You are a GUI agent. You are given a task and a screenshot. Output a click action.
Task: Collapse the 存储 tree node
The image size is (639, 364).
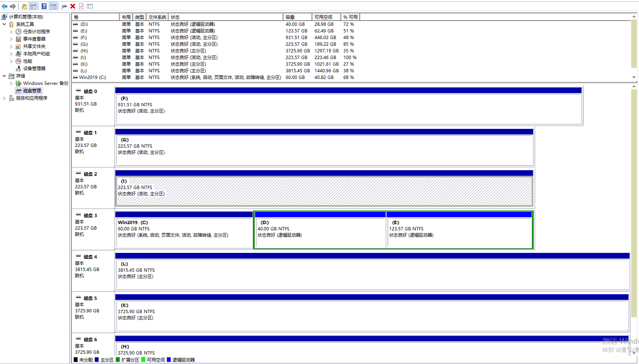[x=4, y=76]
